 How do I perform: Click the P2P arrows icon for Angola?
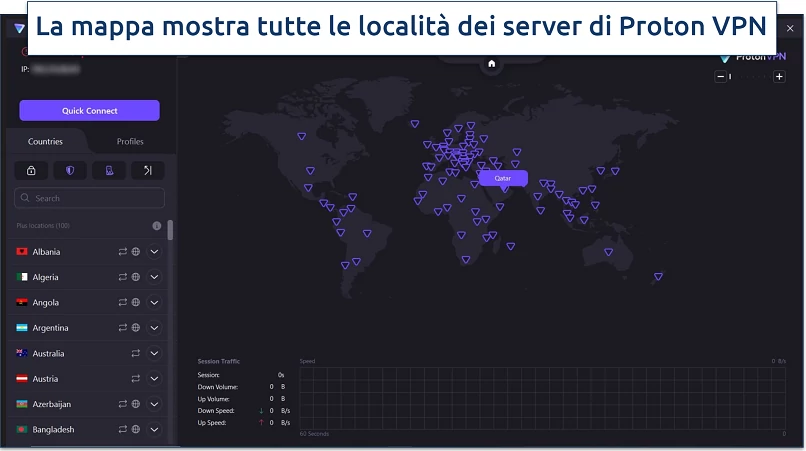pos(122,302)
